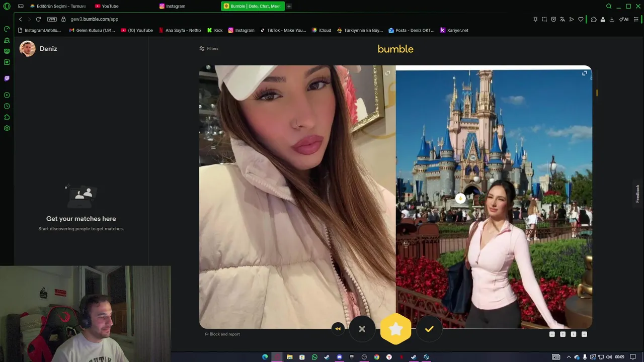
Task: Open Google Chrome from the taskbar
Action: (x=376, y=357)
